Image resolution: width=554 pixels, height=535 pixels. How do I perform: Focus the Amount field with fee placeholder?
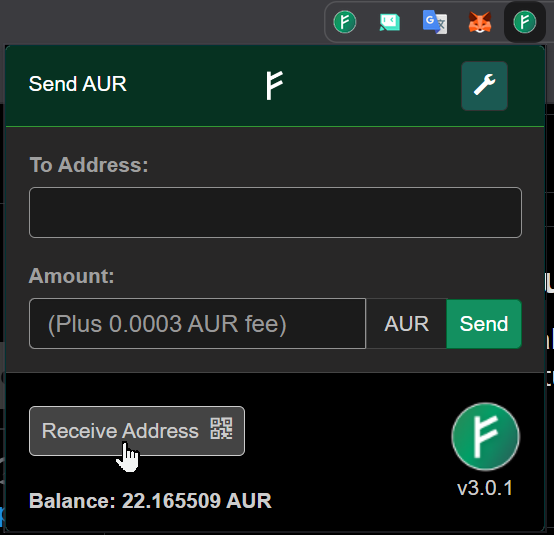pos(198,324)
